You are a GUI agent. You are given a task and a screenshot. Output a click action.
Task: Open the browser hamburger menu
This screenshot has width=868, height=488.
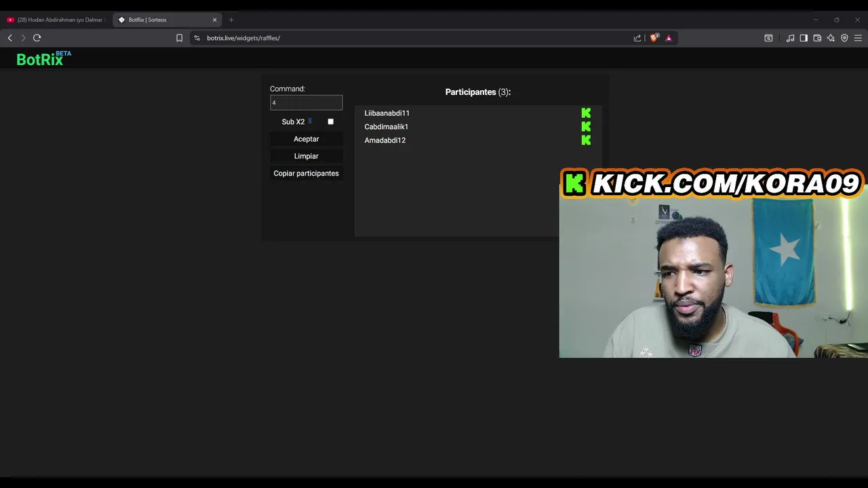coord(858,38)
